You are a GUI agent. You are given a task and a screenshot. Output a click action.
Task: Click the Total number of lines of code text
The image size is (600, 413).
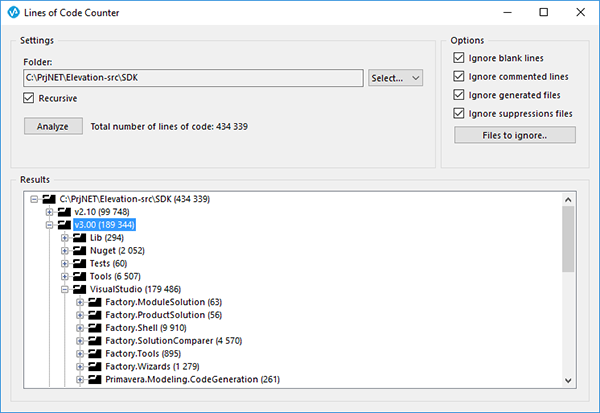(x=169, y=126)
